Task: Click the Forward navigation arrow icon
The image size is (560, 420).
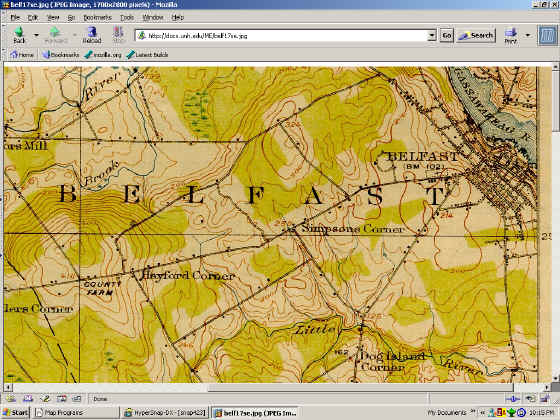Action: (x=55, y=32)
